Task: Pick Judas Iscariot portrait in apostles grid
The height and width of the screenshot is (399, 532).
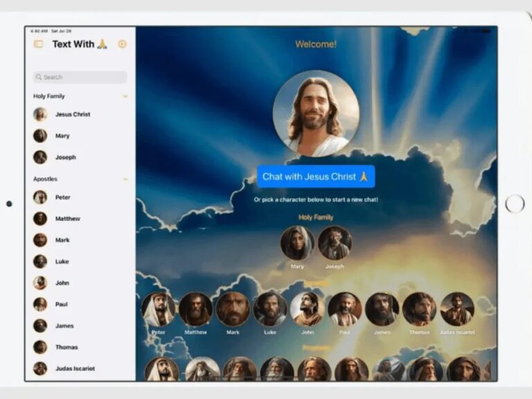Action: coord(457,309)
